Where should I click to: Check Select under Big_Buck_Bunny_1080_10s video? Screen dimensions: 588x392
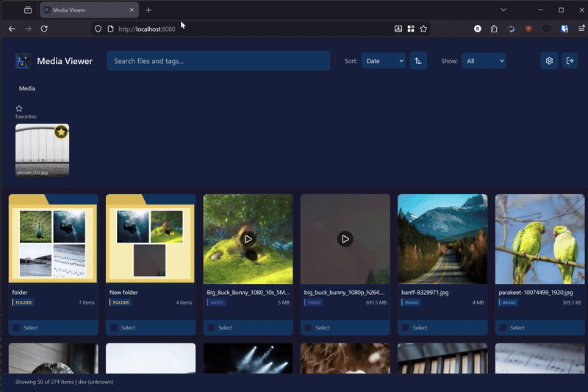(211, 327)
